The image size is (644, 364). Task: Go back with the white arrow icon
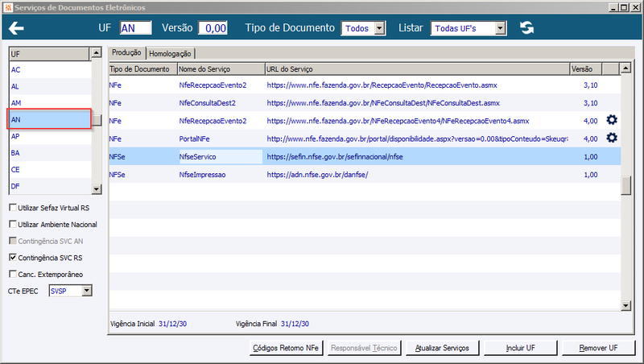(16, 28)
